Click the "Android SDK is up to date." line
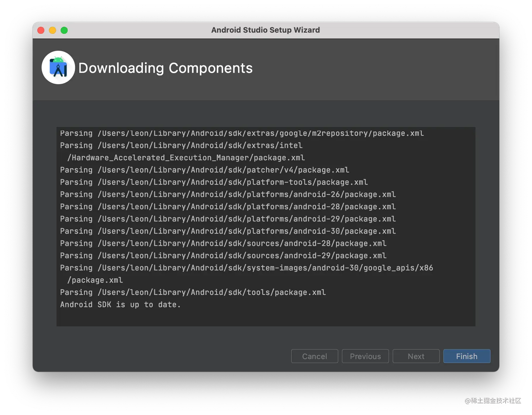This screenshot has width=532, height=415. pos(120,305)
